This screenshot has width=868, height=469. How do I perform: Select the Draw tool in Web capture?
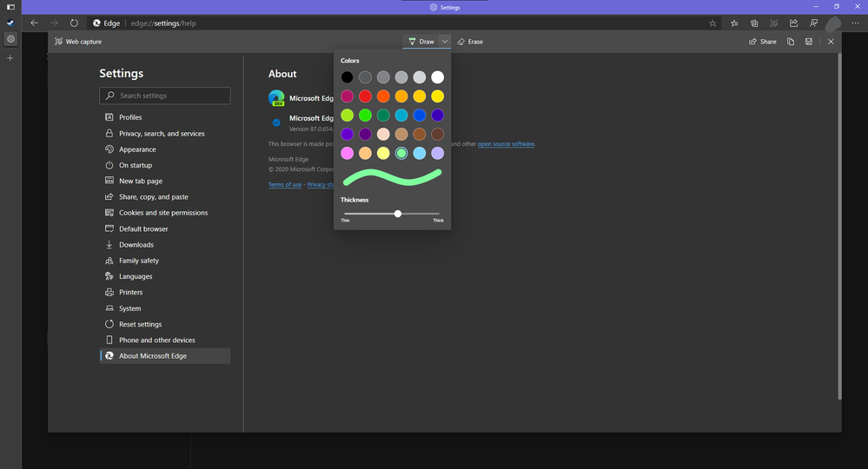(421, 42)
